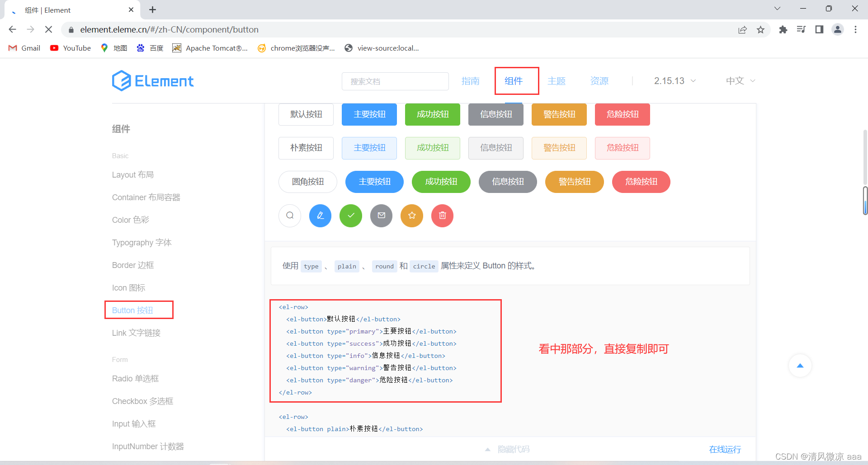Image resolution: width=868 pixels, height=465 pixels.
Task: Click the green circular check icon button
Action: pyautogui.click(x=351, y=216)
